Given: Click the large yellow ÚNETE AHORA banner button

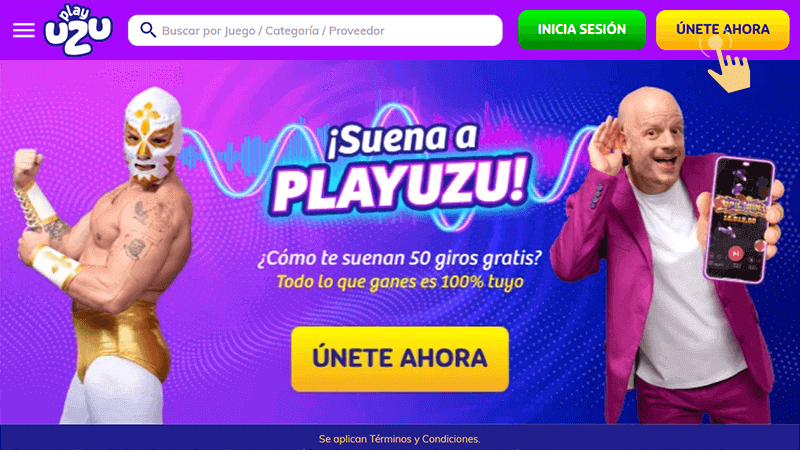Looking at the screenshot, I should 400,359.
